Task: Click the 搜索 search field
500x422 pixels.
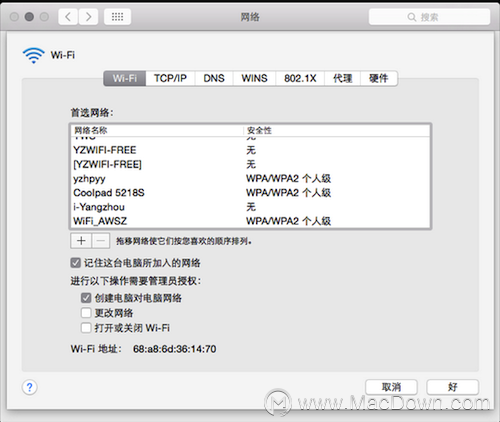Action: 429,17
